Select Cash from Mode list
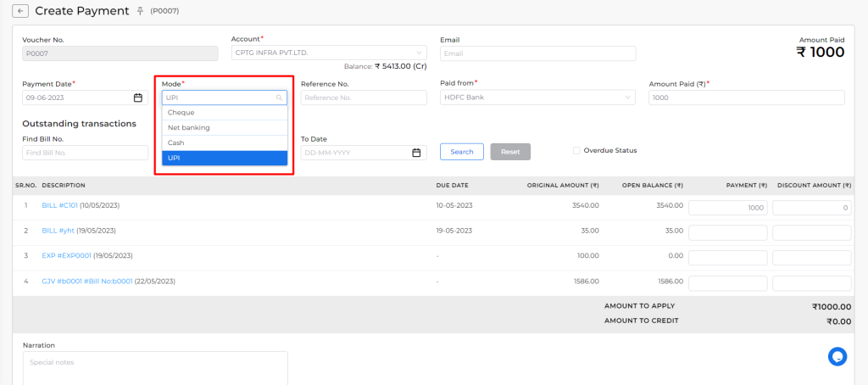The height and width of the screenshot is (385, 868). pos(224,143)
